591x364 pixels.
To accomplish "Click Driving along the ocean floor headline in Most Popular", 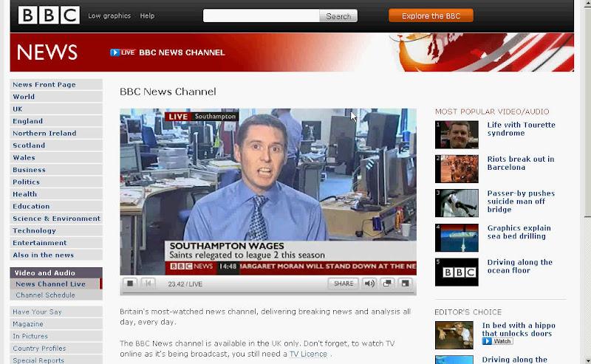I will click(x=519, y=267).
